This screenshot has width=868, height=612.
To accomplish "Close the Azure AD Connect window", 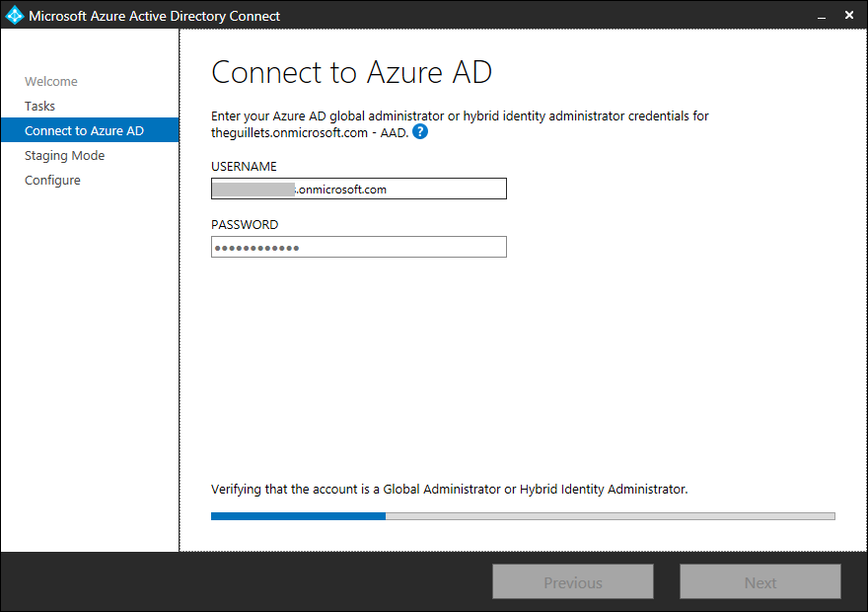I will 849,16.
